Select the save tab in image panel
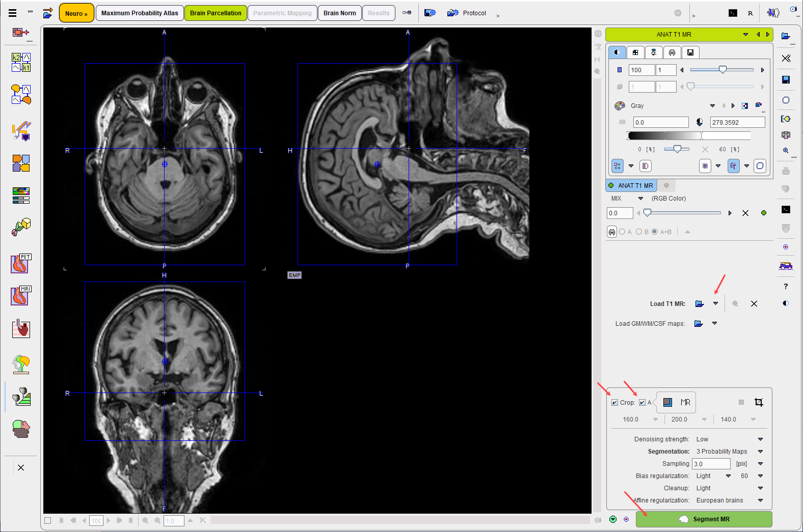 [690, 52]
